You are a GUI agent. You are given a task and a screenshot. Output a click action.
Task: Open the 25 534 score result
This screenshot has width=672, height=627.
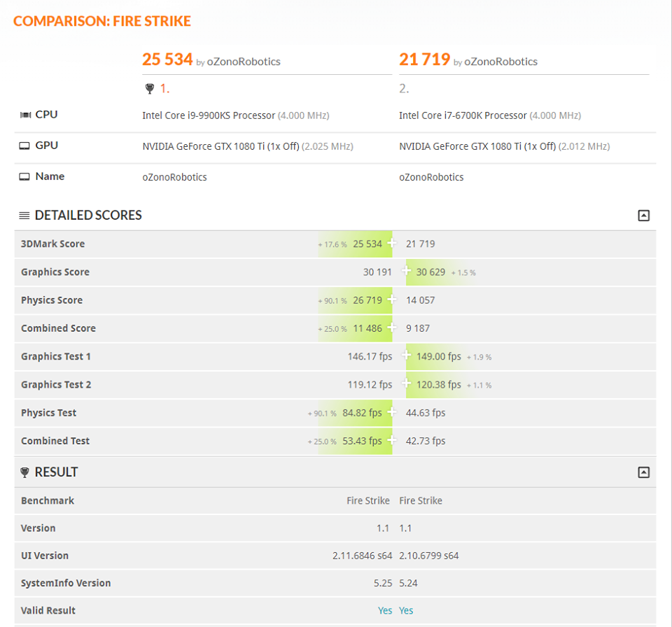tap(167, 59)
